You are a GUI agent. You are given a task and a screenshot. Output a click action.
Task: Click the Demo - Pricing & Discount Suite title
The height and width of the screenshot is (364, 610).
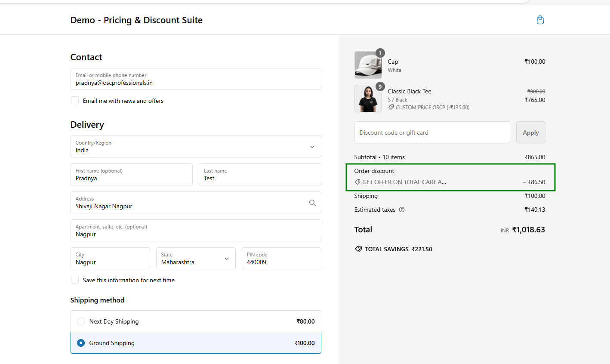(x=136, y=20)
